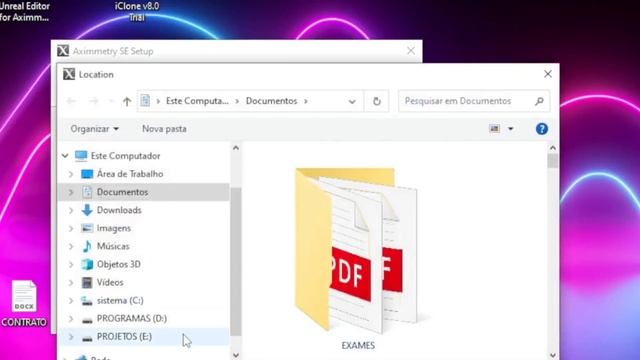This screenshot has width=640, height=360.
Task: Click the navigation pane scroll down arrow
Action: (x=236, y=355)
